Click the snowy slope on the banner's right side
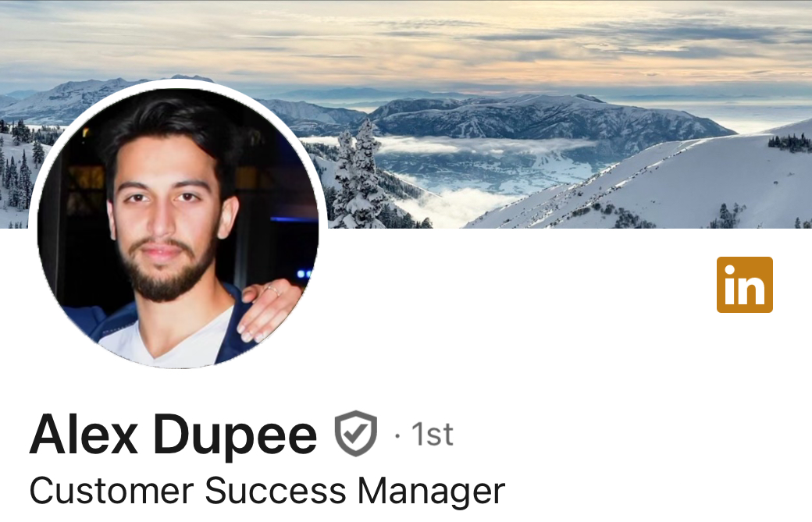Viewport: 812px width, 522px height. pyautogui.click(x=673, y=186)
